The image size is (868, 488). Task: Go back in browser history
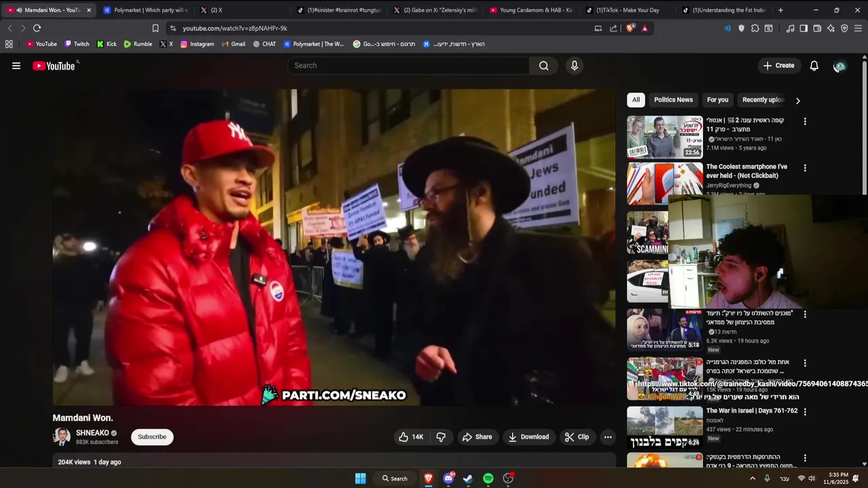tap(9, 28)
